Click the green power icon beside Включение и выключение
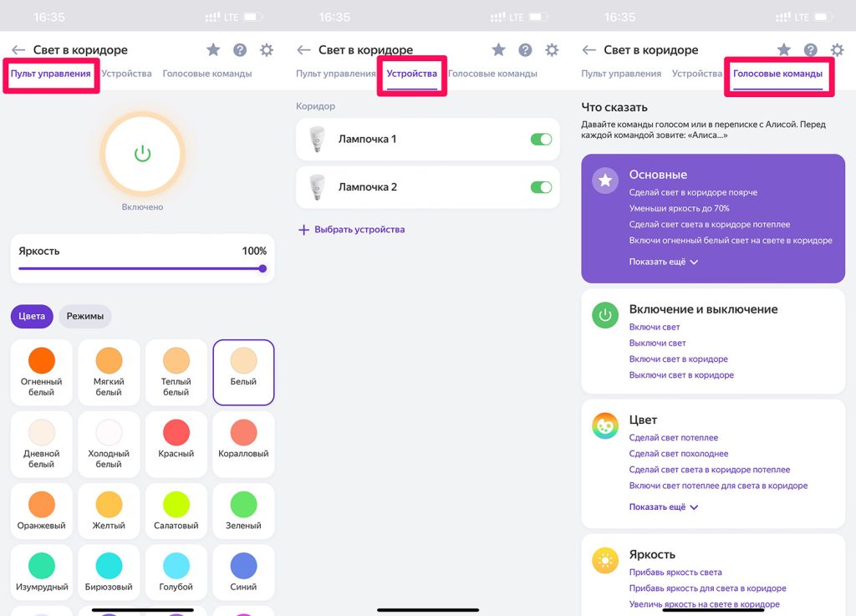 click(x=605, y=315)
